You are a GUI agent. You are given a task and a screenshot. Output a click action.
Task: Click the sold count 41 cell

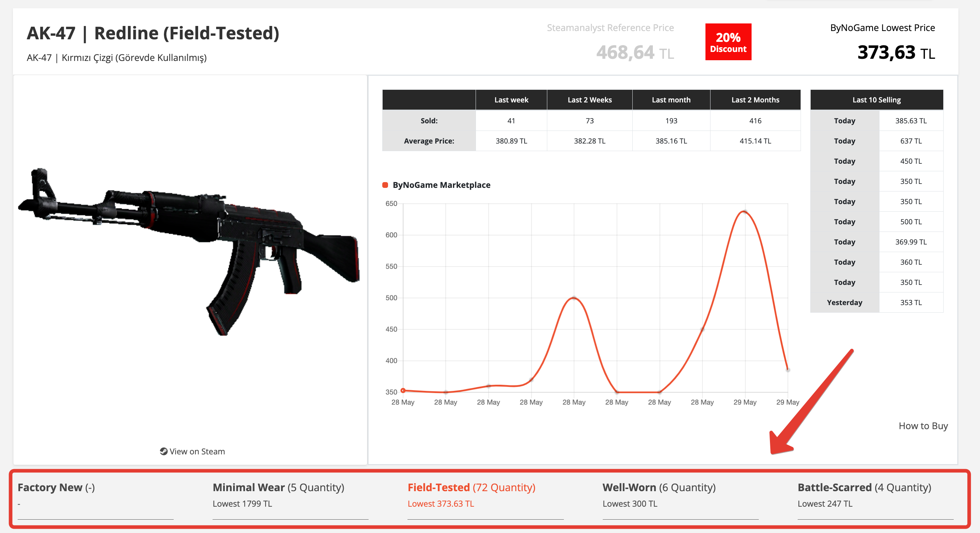[x=511, y=121]
